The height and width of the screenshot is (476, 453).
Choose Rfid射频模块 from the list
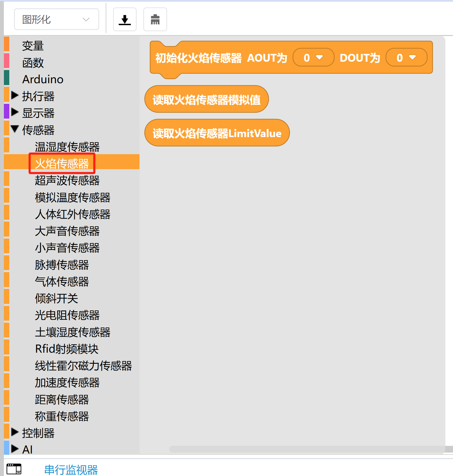66,349
